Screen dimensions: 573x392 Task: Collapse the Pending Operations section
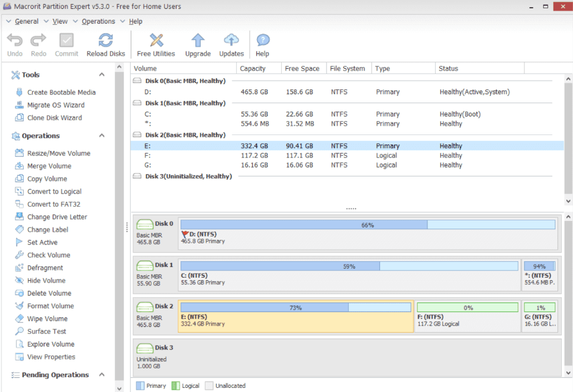[102, 375]
